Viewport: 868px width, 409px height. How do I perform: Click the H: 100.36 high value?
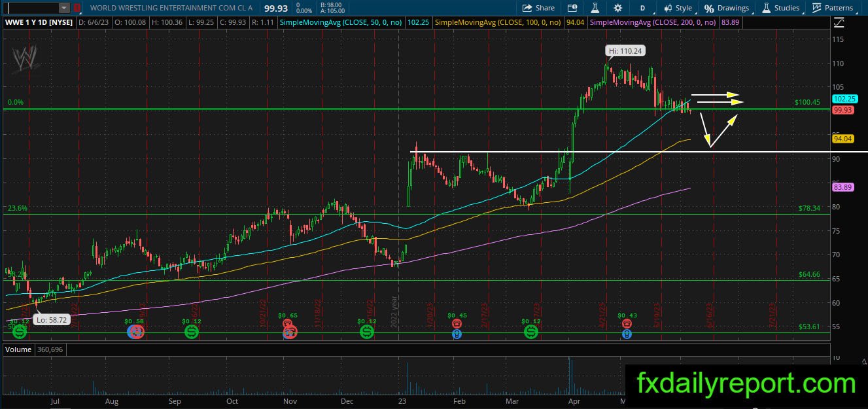click(x=166, y=22)
